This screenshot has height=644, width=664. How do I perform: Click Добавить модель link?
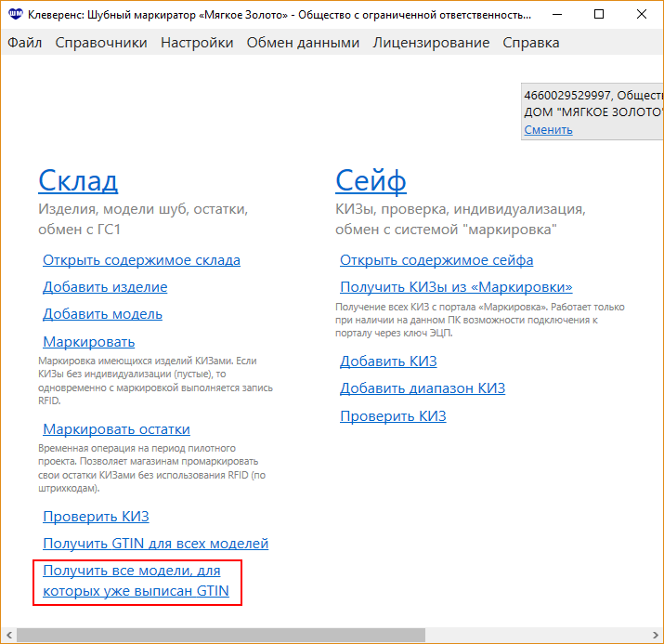(x=102, y=314)
